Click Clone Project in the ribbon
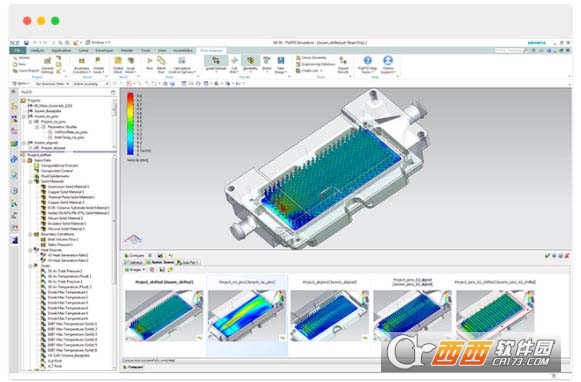581x382 pixels. 26,70
